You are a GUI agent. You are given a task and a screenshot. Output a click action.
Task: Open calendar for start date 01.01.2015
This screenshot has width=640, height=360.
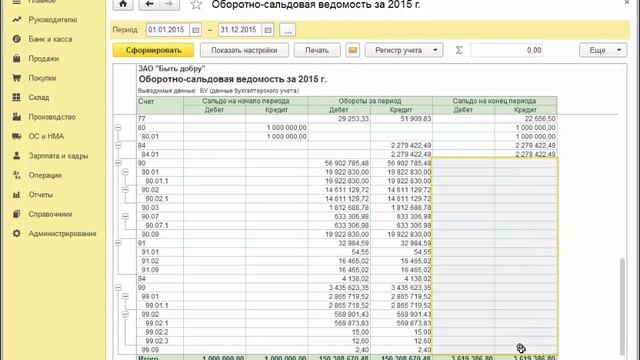pos(196,30)
